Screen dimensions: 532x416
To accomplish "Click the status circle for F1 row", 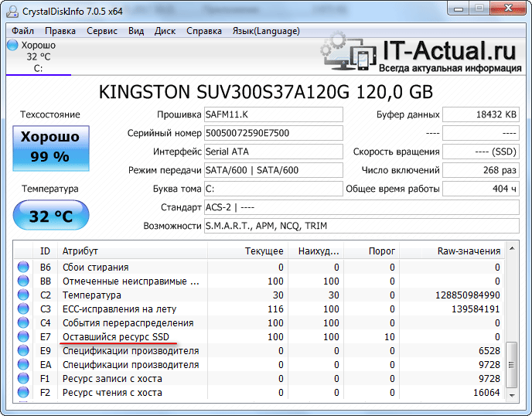I will pyautogui.click(x=23, y=378).
